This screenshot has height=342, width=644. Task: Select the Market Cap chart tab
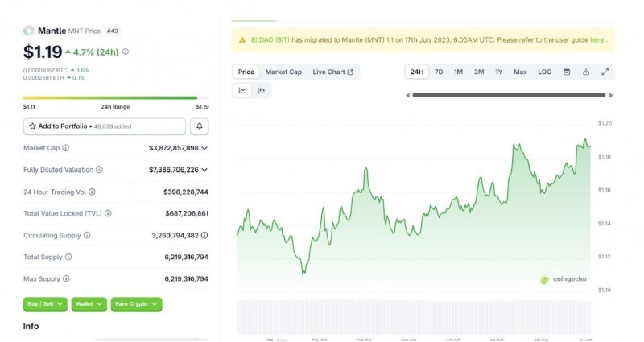pyautogui.click(x=283, y=72)
